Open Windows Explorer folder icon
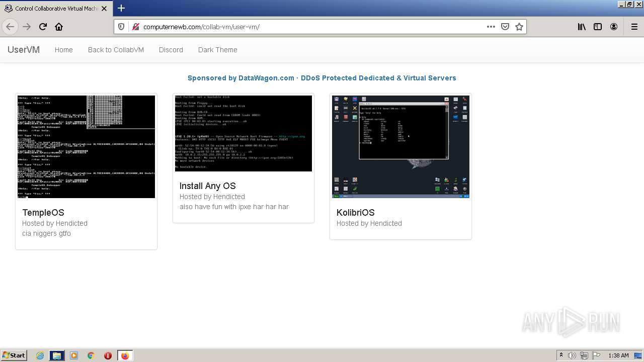 point(57,355)
